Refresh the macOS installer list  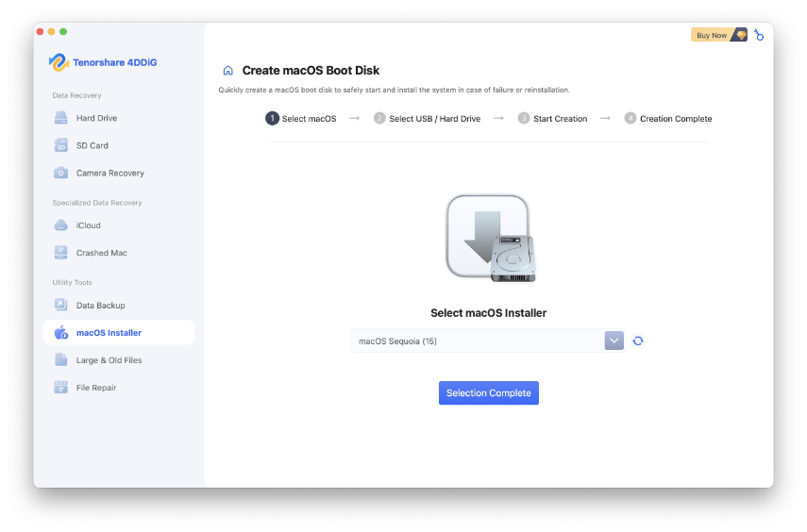(638, 341)
